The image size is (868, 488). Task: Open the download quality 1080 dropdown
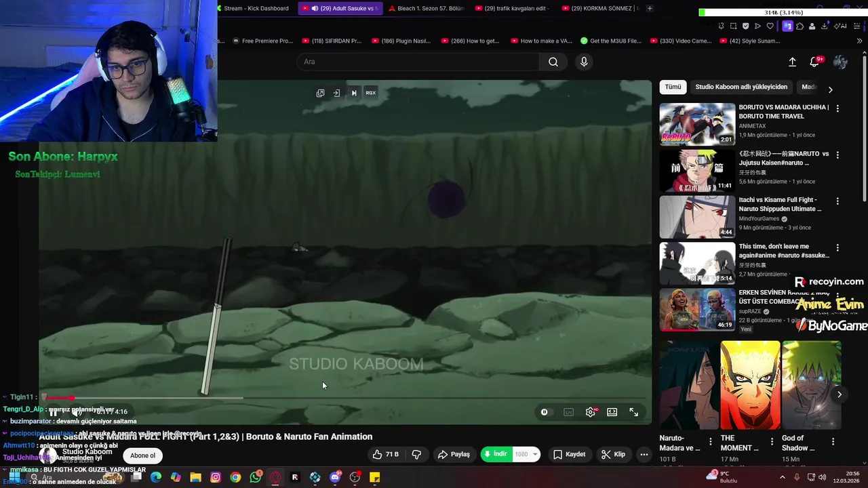coord(526,454)
